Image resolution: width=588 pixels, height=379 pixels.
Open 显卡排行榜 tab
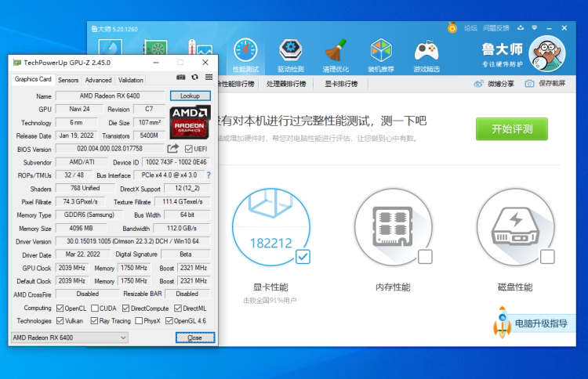pos(341,84)
